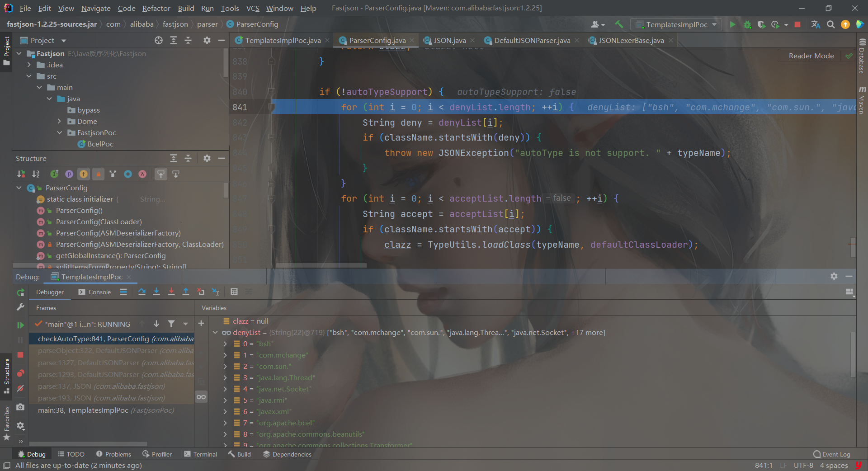This screenshot has width=868, height=471.
Task: Open Search Everywhere magnifier icon
Action: coord(830,24)
